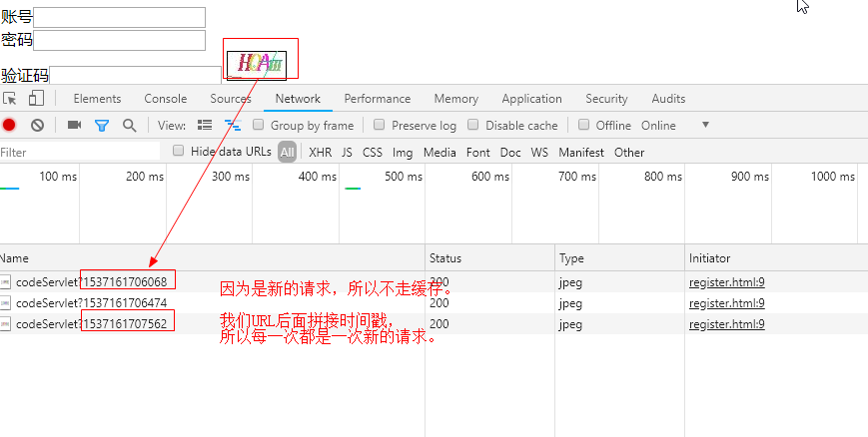Sort by the Type column header
The image size is (868, 437).
(619, 258)
